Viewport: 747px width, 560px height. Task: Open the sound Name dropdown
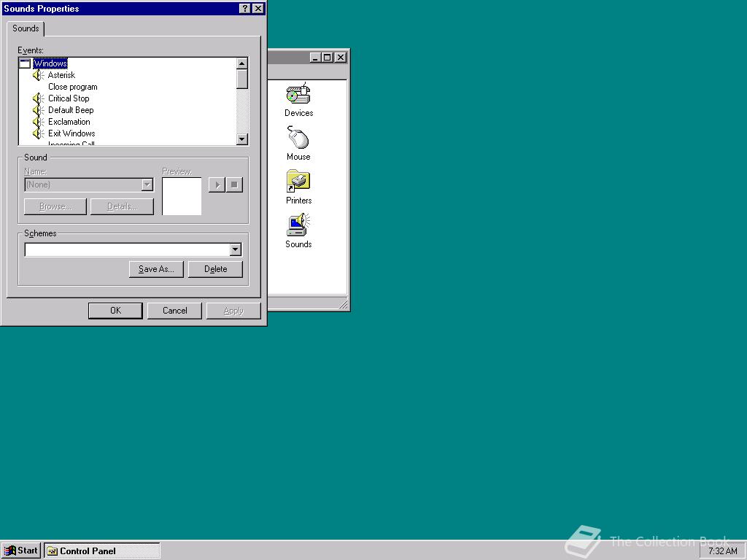(147, 184)
